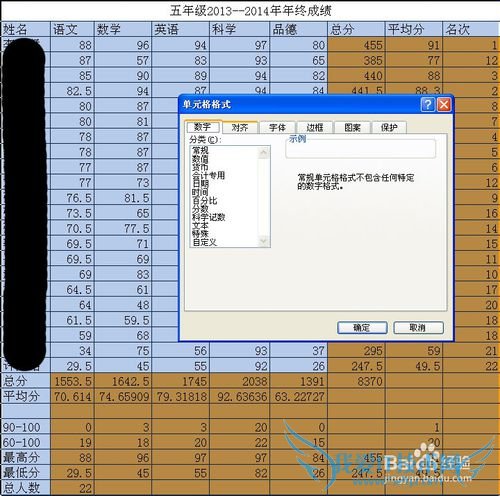500x496 pixels.
Task: Select the 语文 header cell
Action: coord(72,29)
